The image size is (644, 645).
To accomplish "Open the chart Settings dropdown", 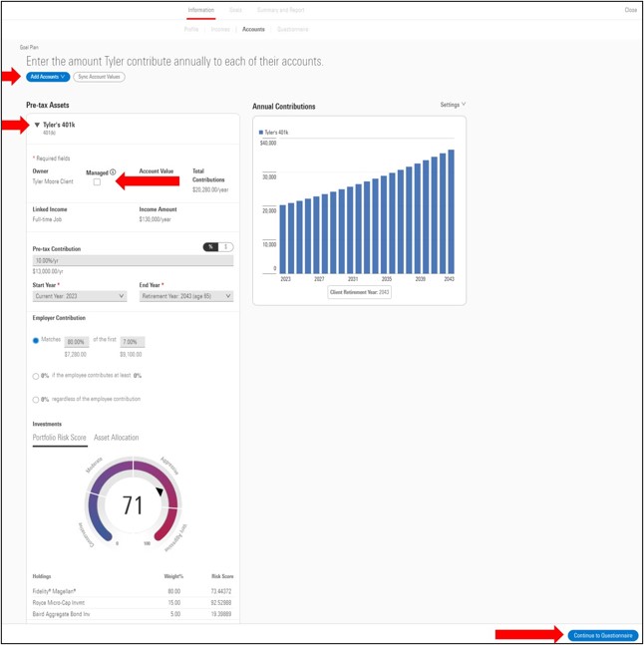I will (x=453, y=105).
